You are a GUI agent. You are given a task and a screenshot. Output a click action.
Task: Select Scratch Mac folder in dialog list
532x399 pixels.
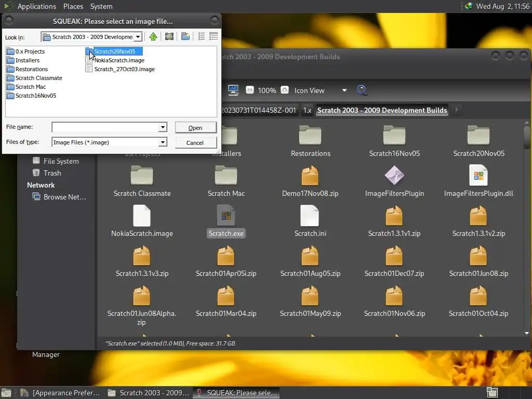pos(26,87)
